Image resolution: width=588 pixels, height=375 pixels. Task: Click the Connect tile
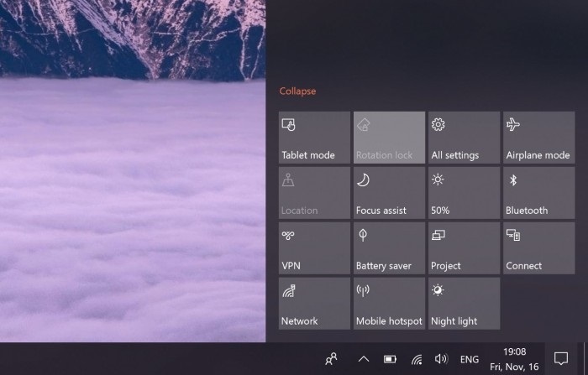538,248
